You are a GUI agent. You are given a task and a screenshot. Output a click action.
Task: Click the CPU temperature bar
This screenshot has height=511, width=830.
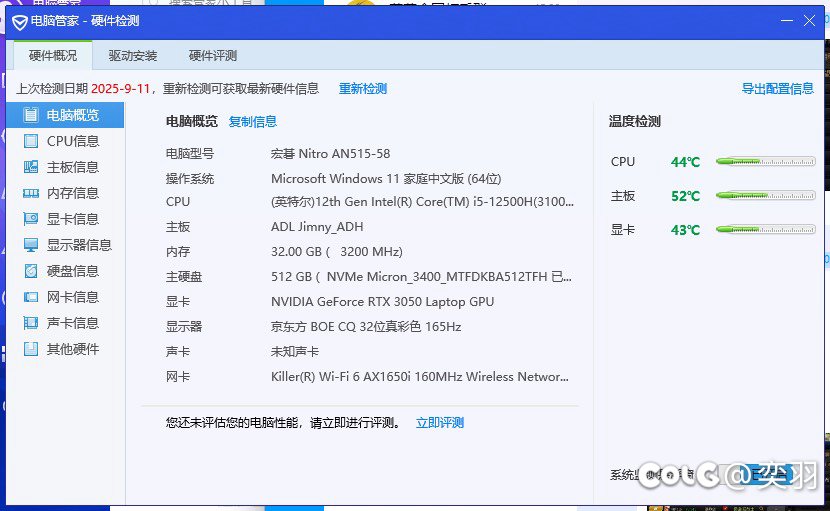coord(765,161)
